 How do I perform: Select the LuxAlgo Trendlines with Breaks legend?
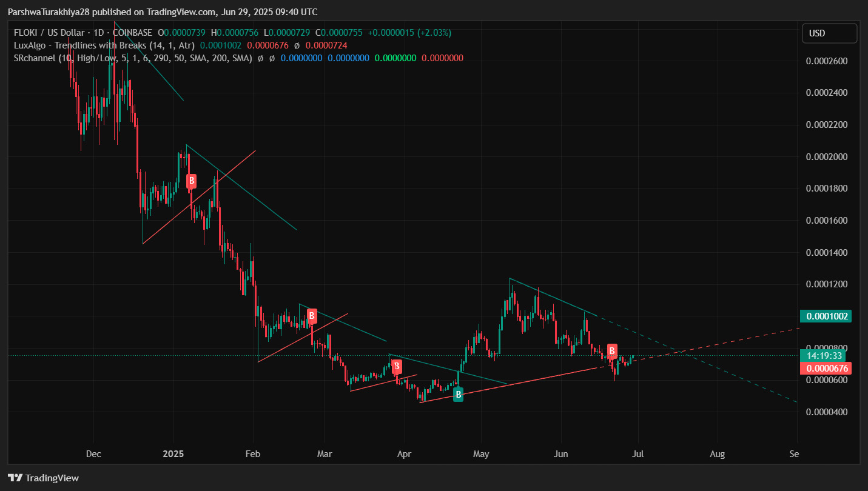pyautogui.click(x=104, y=45)
